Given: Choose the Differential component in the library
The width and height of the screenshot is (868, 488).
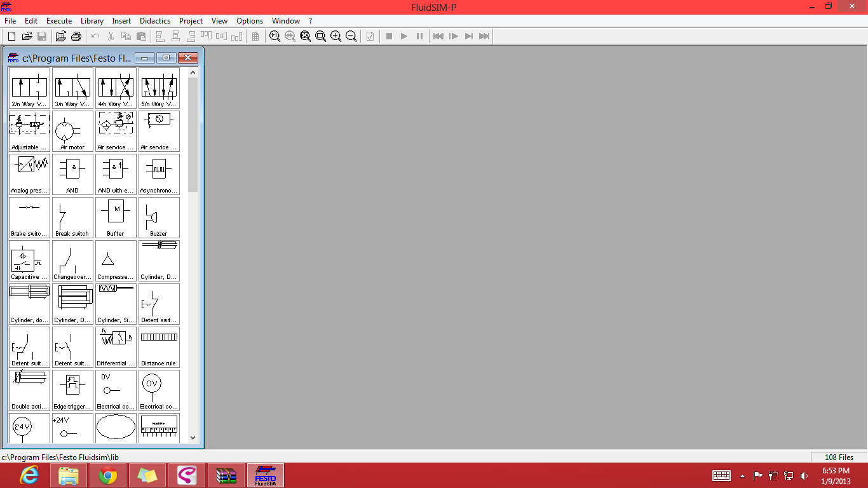Looking at the screenshot, I should (x=116, y=348).
